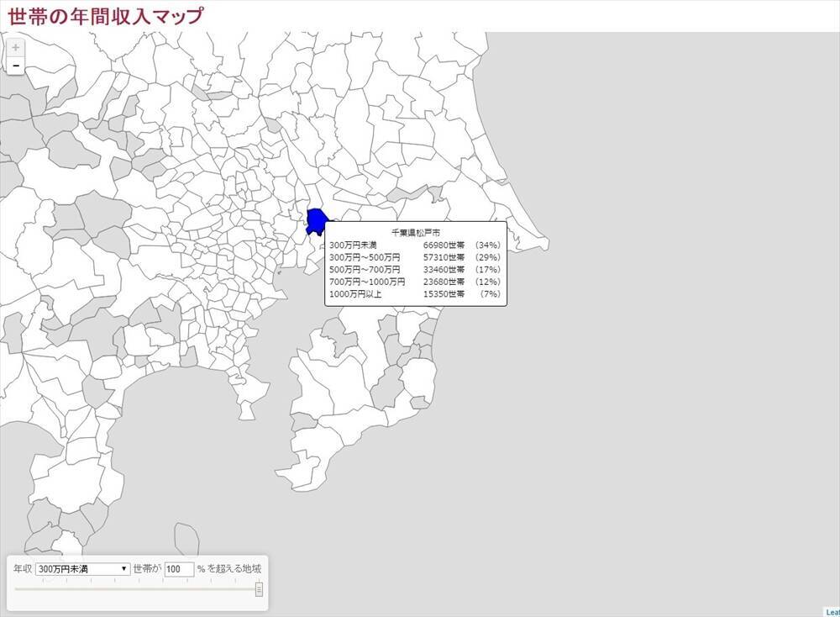This screenshot has width=840, height=617.
Task: Click the 300万円～500万円 row in the tooltip
Action: coord(415,257)
